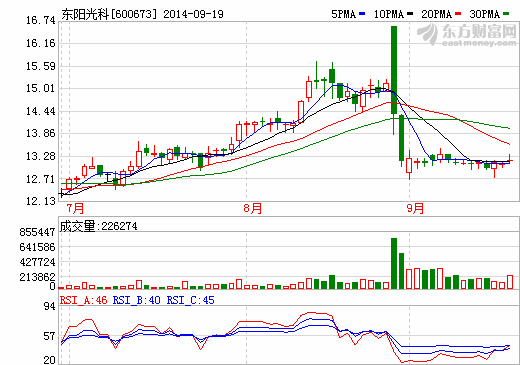Select the 8月 month label on axis

[253, 208]
